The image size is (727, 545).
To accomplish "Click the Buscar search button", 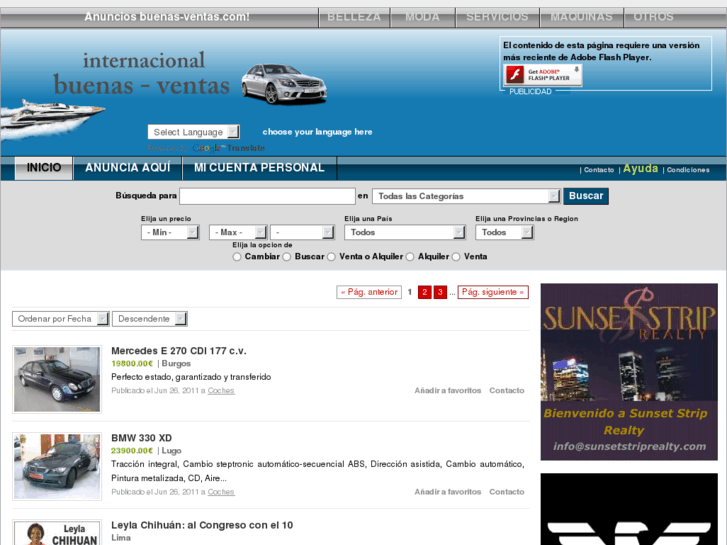I will (586, 196).
